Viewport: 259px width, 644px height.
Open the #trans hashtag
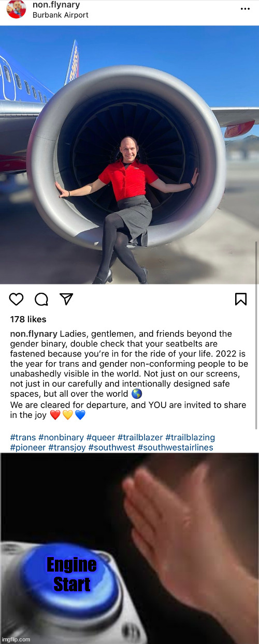pos(23,438)
